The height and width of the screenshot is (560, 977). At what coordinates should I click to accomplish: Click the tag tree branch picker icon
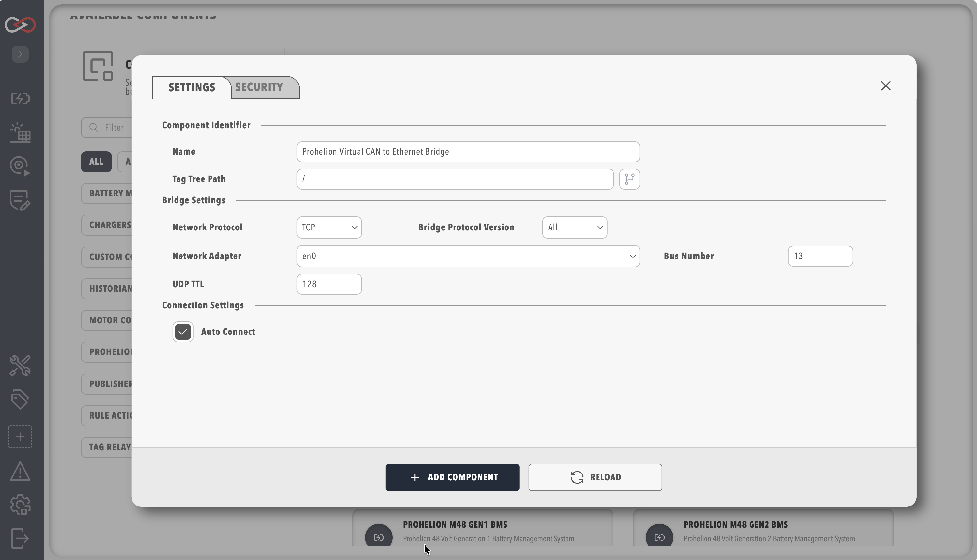[x=629, y=179]
